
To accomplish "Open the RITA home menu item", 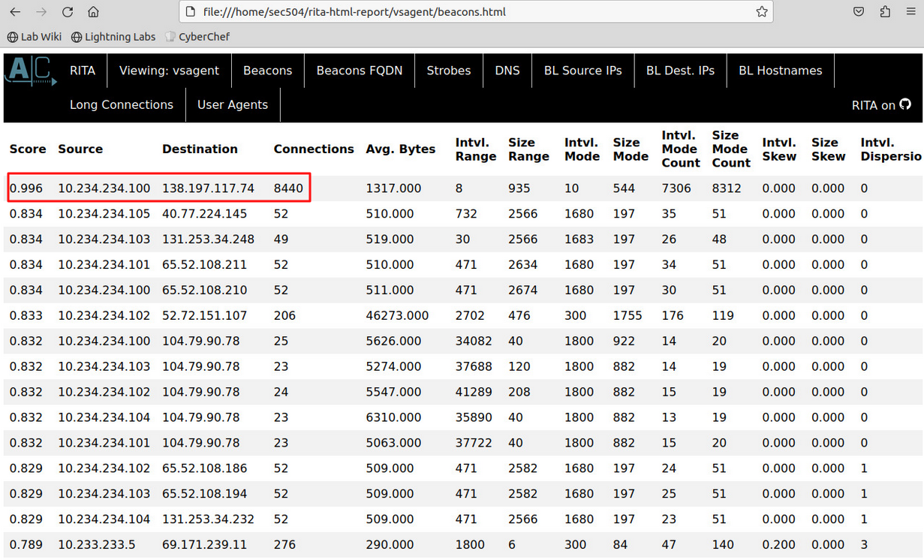I will click(83, 71).
